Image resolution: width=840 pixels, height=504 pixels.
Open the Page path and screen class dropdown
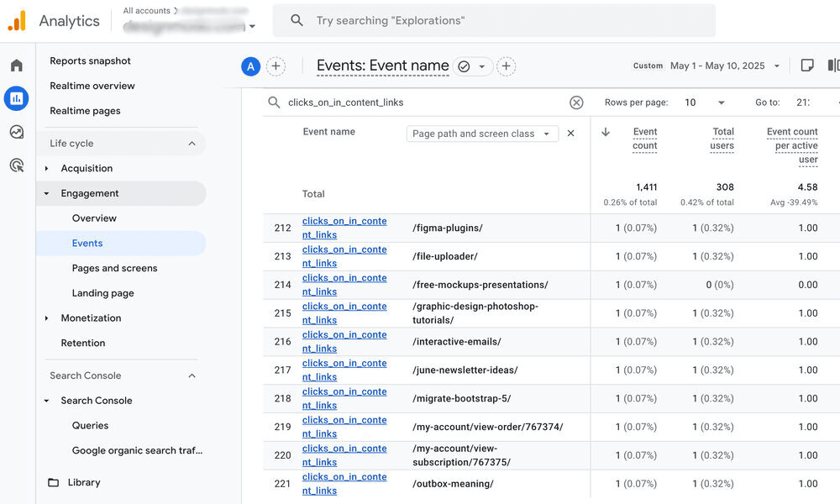(482, 134)
